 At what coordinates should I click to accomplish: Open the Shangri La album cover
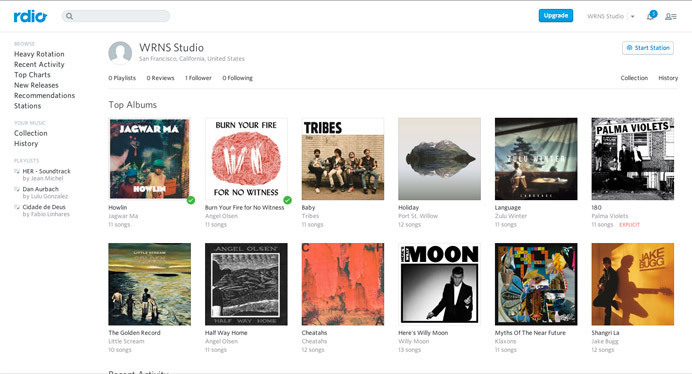(633, 284)
